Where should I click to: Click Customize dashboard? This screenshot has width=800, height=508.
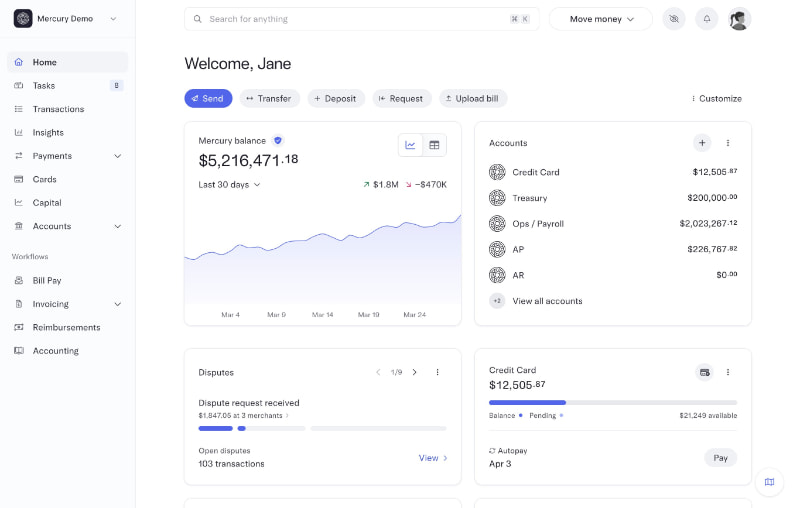pyautogui.click(x=716, y=98)
